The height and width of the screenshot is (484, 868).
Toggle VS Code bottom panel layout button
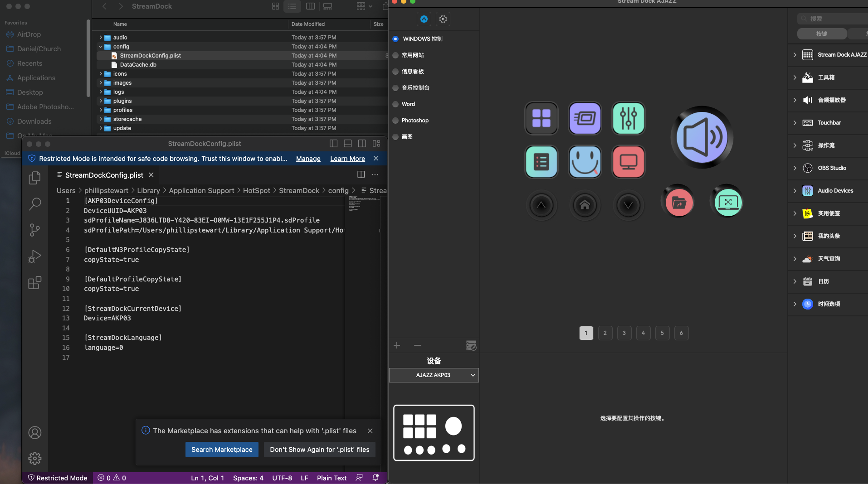pyautogui.click(x=348, y=144)
